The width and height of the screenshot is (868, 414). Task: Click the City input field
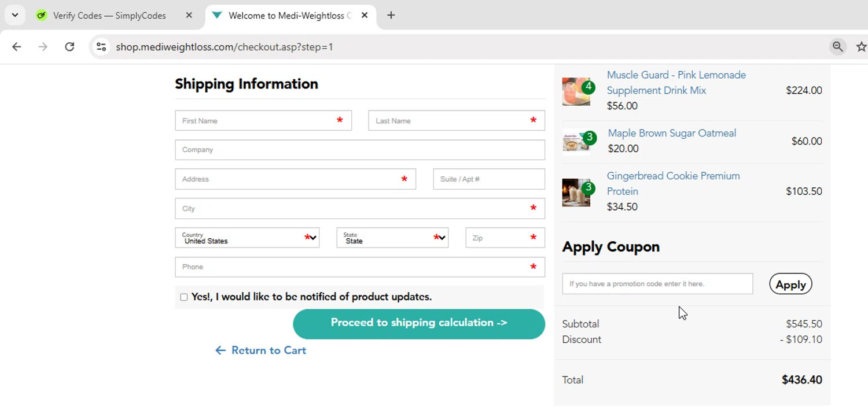click(x=360, y=209)
